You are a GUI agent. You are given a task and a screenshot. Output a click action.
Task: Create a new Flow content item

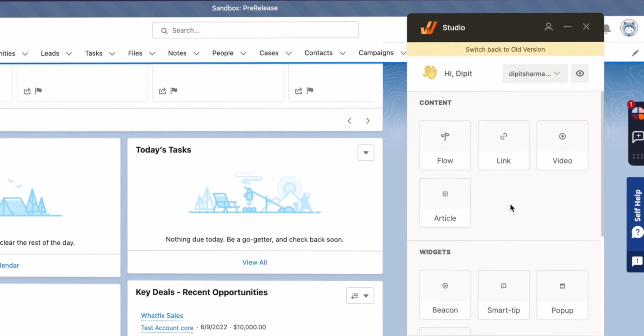coord(445,145)
